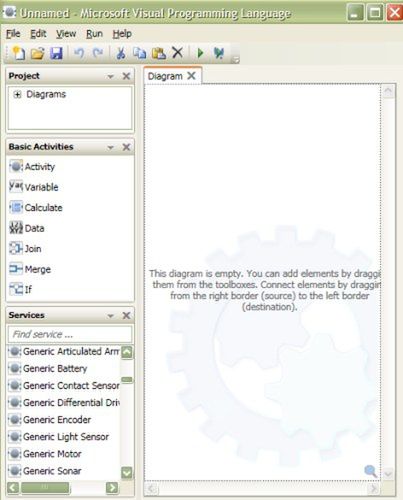Screen dimensions: 403x500
Task: Open the Help menu
Action: 122,34
